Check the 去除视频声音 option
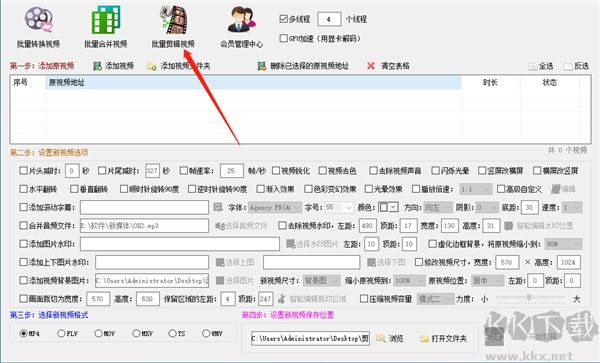This screenshot has height=363, width=600. [x=373, y=171]
